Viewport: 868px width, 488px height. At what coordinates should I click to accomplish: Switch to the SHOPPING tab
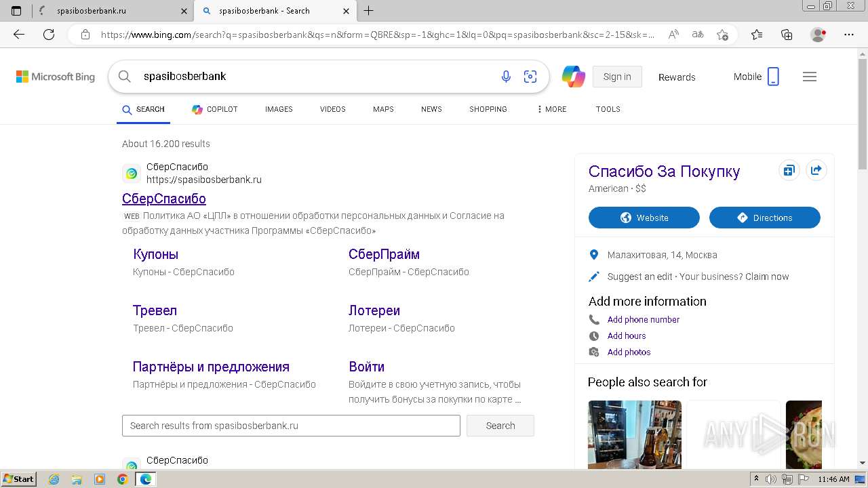click(x=488, y=109)
